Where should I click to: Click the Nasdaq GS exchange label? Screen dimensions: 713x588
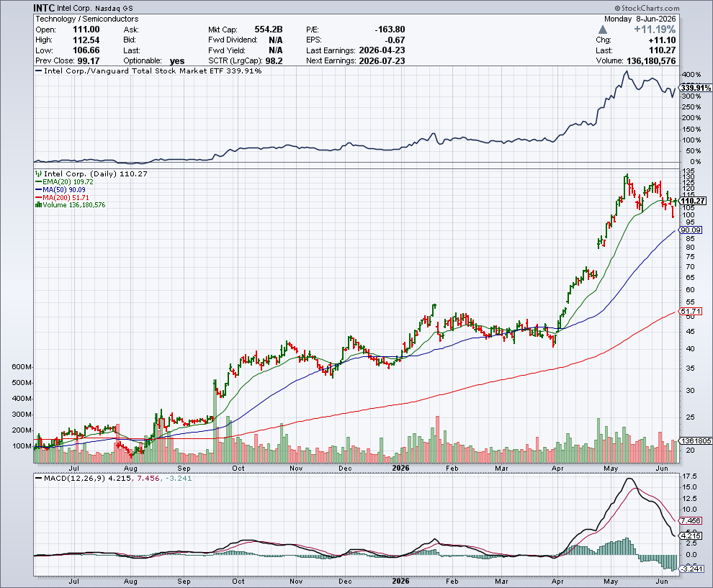tap(114, 8)
